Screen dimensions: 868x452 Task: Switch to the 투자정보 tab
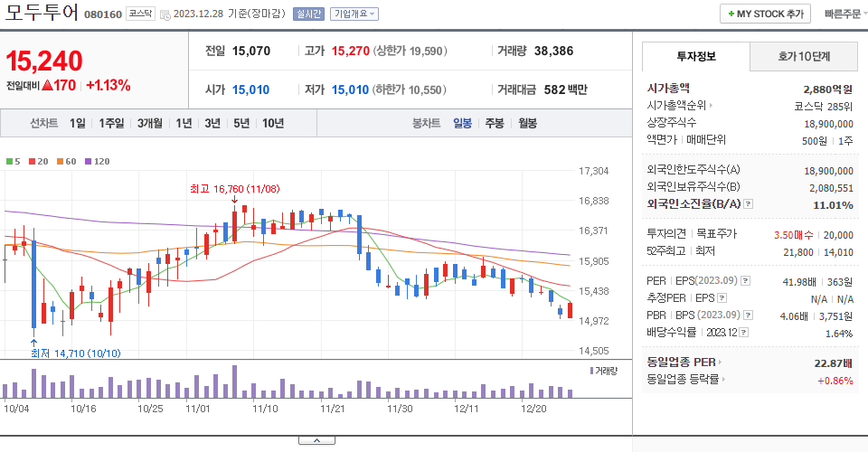(x=696, y=56)
